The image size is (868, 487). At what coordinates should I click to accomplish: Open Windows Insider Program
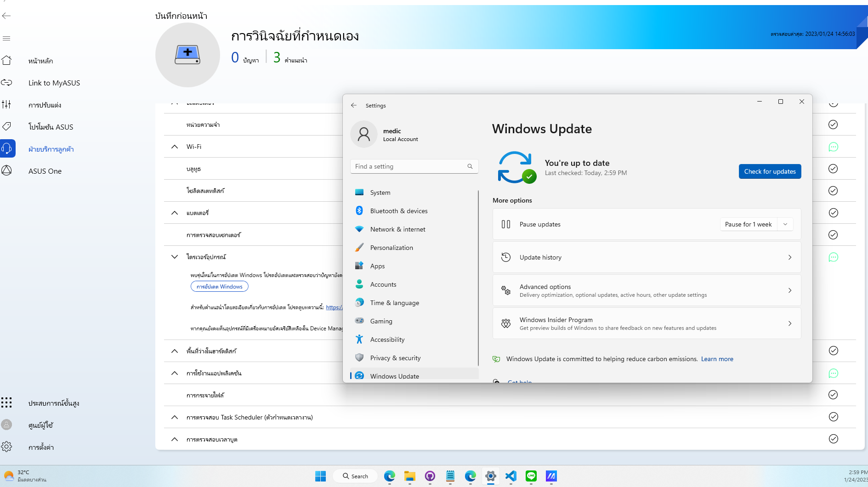coord(647,323)
